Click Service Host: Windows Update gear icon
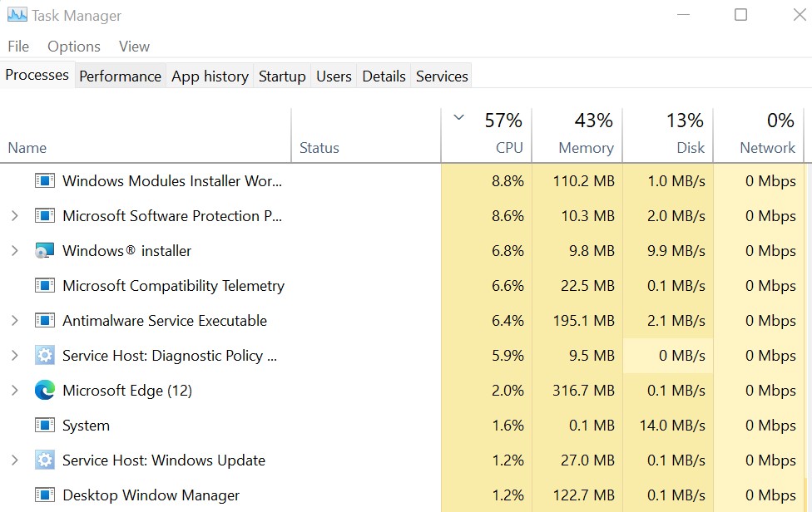Viewport: 812px width, 512px height. point(44,460)
